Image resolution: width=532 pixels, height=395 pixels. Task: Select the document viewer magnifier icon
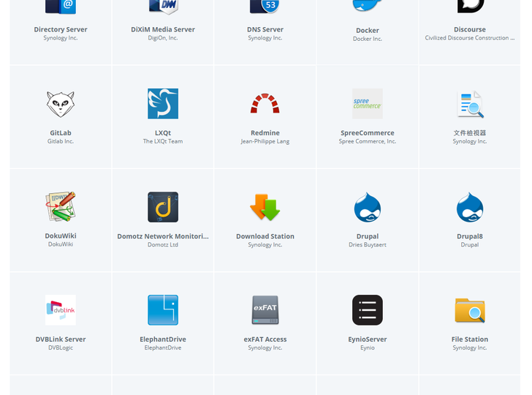[470, 104]
